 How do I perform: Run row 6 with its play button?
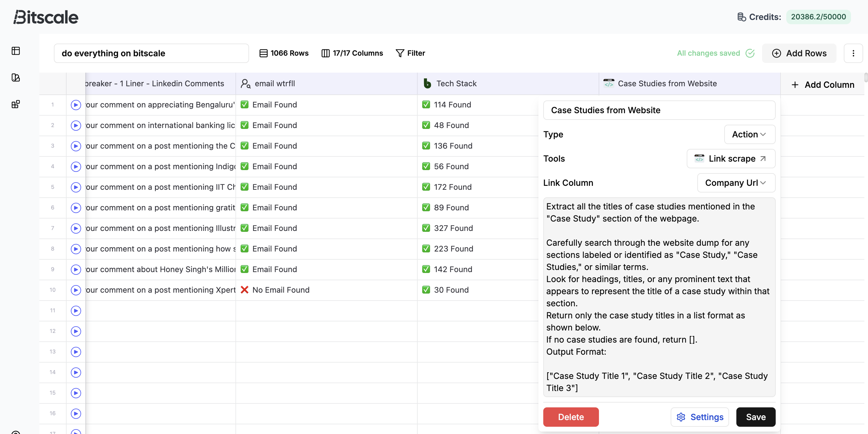[x=76, y=208]
